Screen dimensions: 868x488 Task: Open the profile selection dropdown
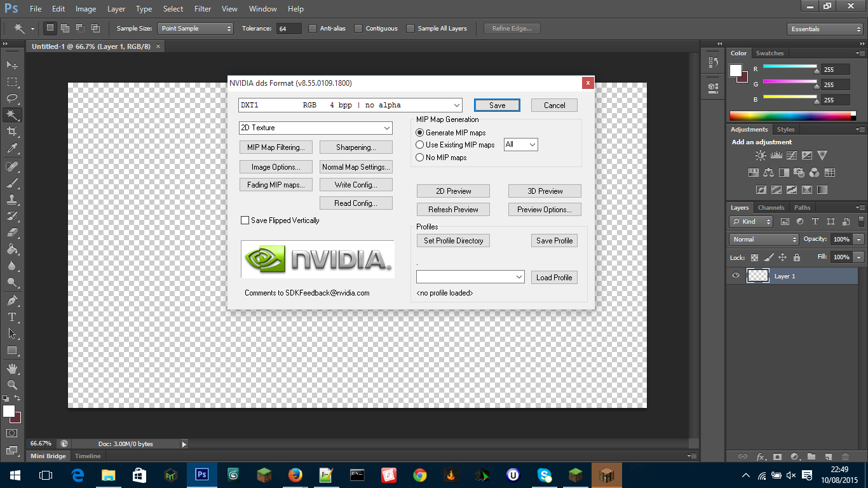[470, 277]
